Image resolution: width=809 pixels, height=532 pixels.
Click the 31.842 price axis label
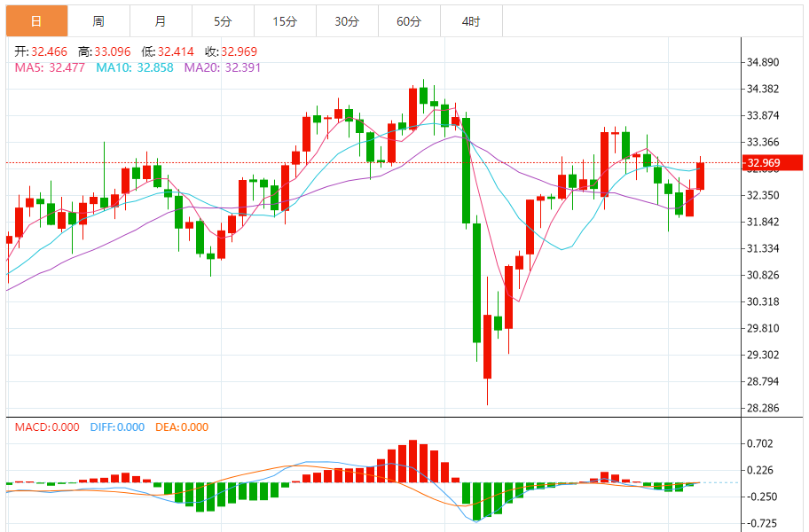(x=763, y=222)
